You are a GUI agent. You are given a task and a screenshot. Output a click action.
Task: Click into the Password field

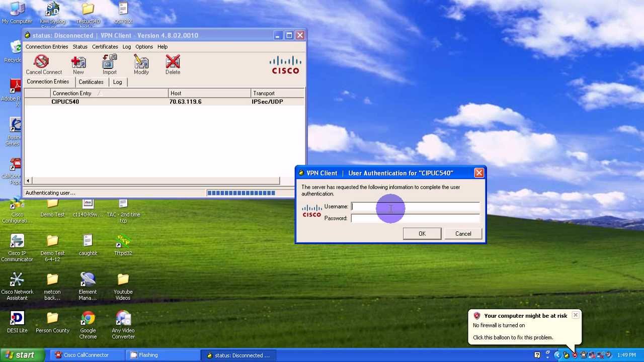coord(415,218)
